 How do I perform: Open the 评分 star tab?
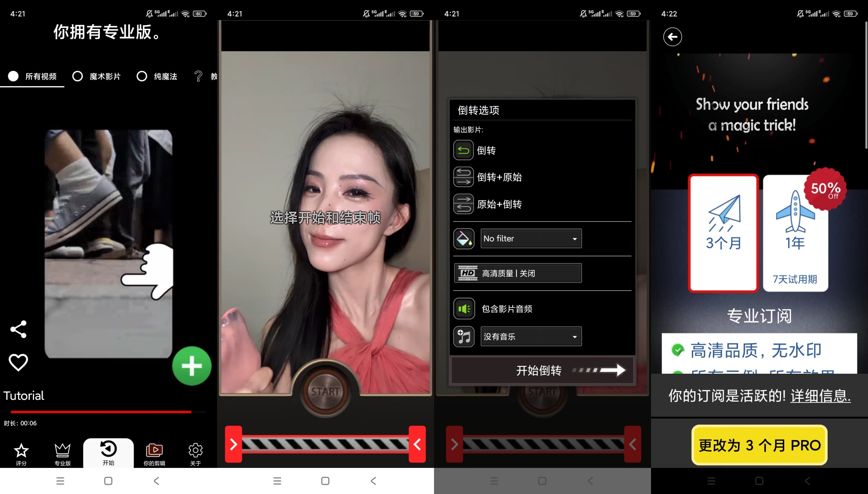21,454
